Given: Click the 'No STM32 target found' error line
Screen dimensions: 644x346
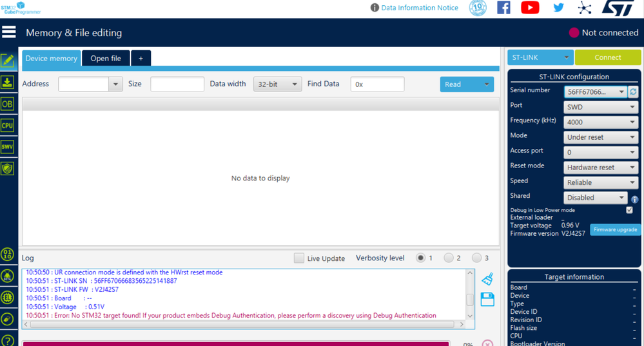Looking at the screenshot, I should click(231, 315).
